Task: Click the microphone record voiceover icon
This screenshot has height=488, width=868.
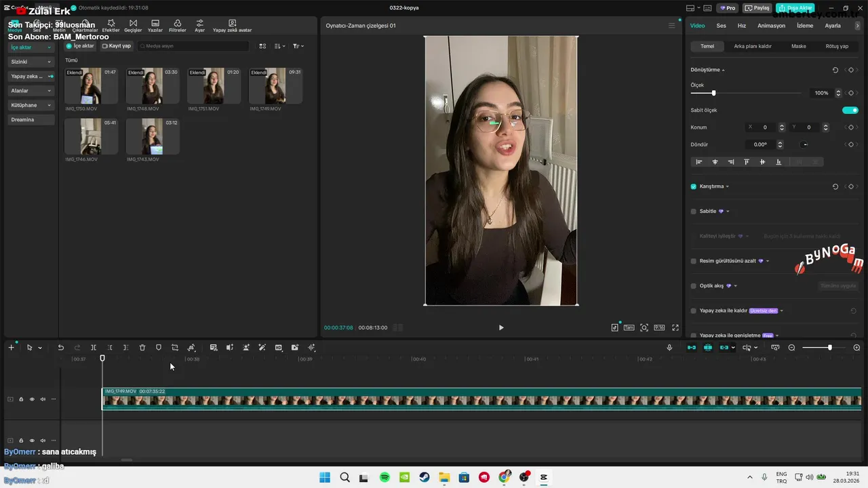Action: (x=669, y=348)
